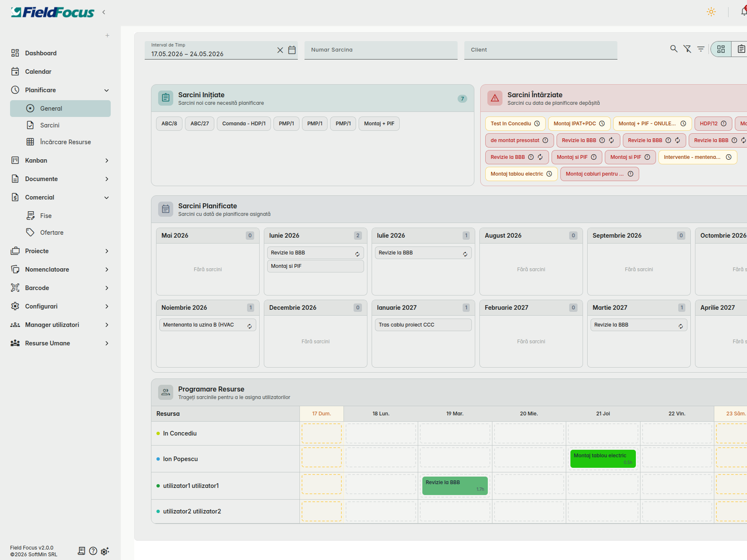Viewport: 747px width, 560px height.
Task: Open the sort lines icon
Action: pos(700,49)
